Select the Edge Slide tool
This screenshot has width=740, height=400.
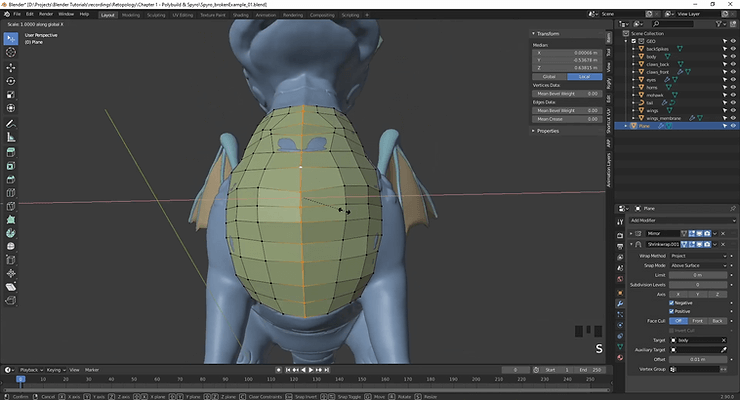11,260
